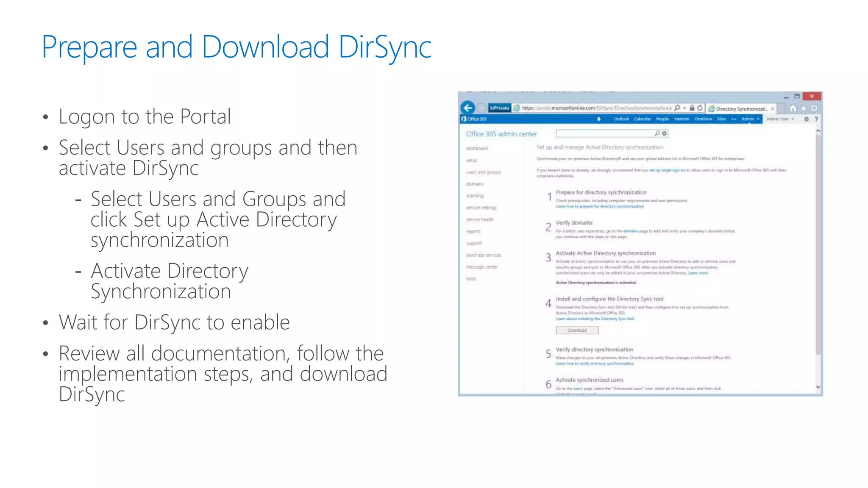
Task: Click the Download button for Directory Sync
Action: point(577,330)
